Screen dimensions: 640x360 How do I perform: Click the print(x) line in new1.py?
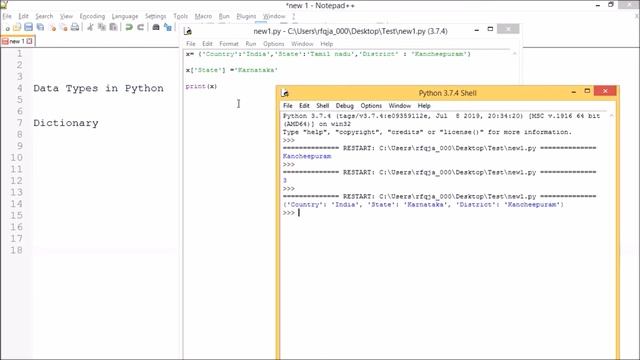point(201,86)
